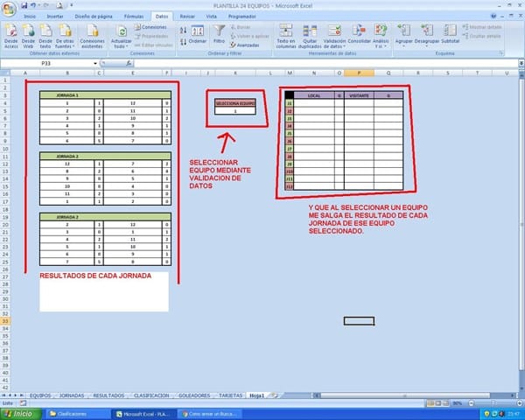Toggle the Filtro funnel
This screenshot has width=525, height=420.
pos(219,34)
